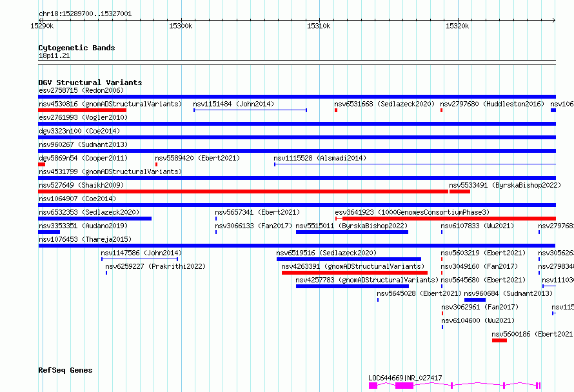Click the 15320k ruler position marker
This screenshot has width=574, height=392.
point(457,26)
